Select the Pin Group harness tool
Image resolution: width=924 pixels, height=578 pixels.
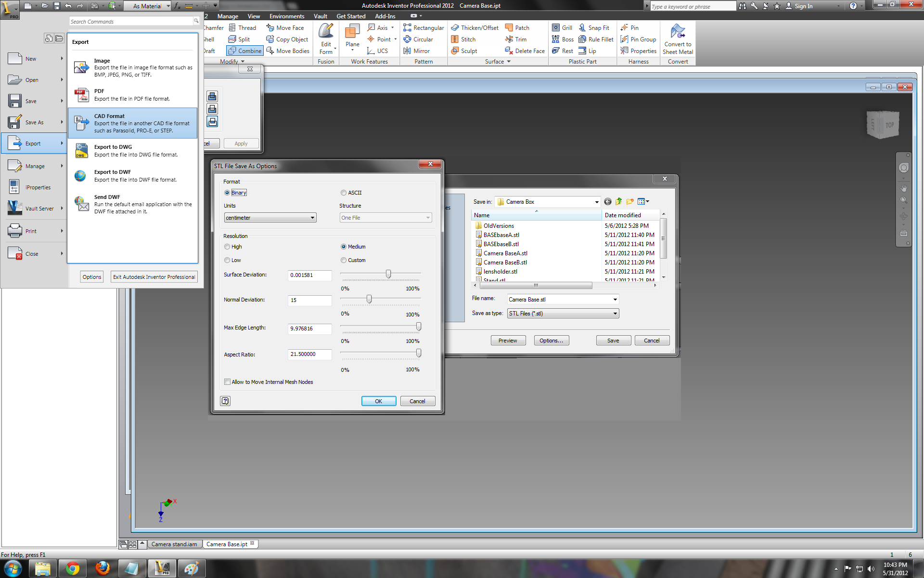coord(638,39)
